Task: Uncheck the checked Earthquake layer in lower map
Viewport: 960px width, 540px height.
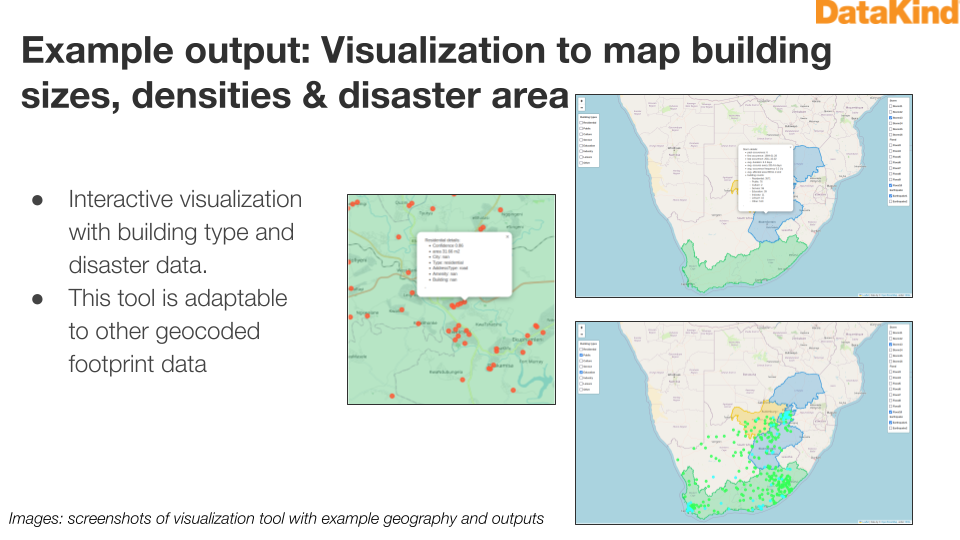Action: coord(890,422)
